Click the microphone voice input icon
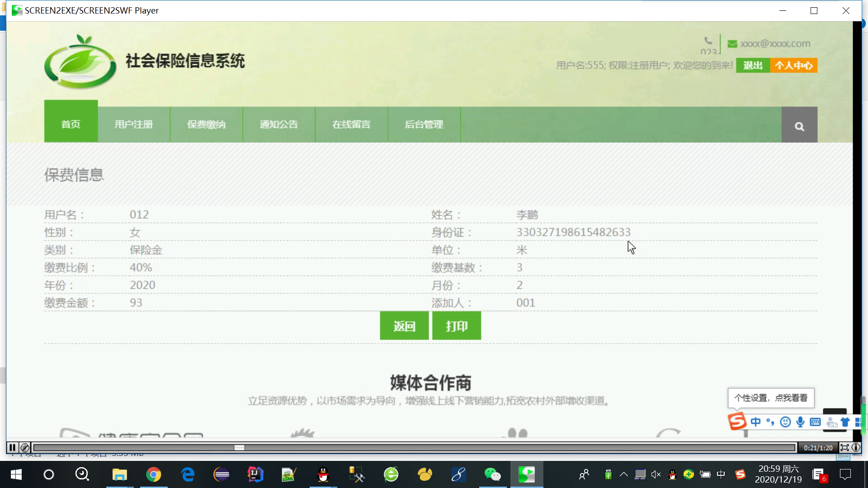Image resolution: width=868 pixels, height=488 pixels. click(800, 422)
